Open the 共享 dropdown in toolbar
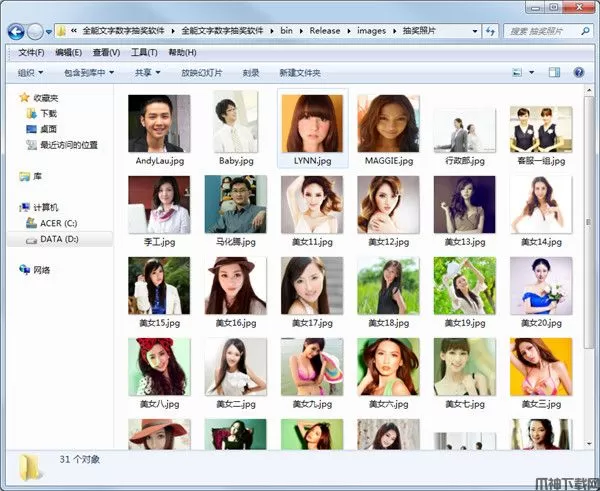Viewport: 600px width, 491px height. (148, 72)
